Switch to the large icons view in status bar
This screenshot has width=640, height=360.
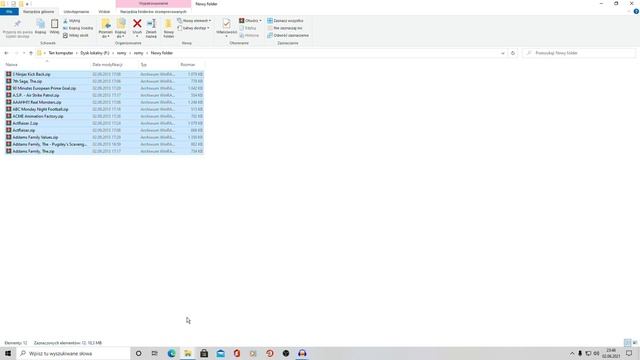(x=635, y=343)
